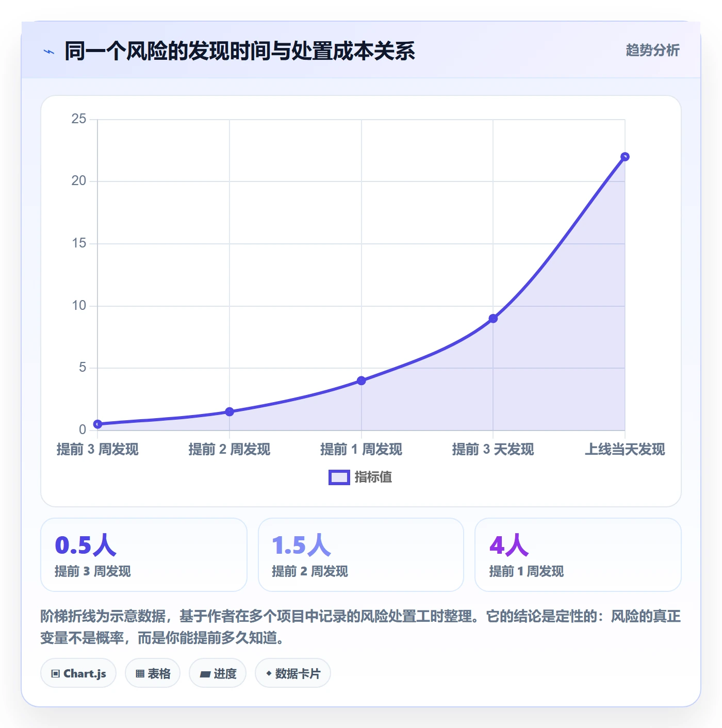Click the 趋势分析 label in header
This screenshot has width=722, height=728.
click(x=652, y=50)
